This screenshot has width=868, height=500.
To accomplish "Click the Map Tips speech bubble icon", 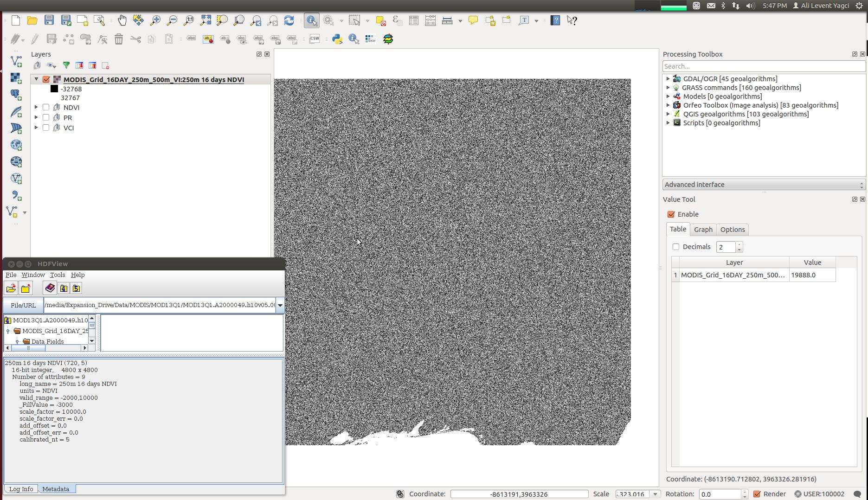I will click(x=473, y=20).
